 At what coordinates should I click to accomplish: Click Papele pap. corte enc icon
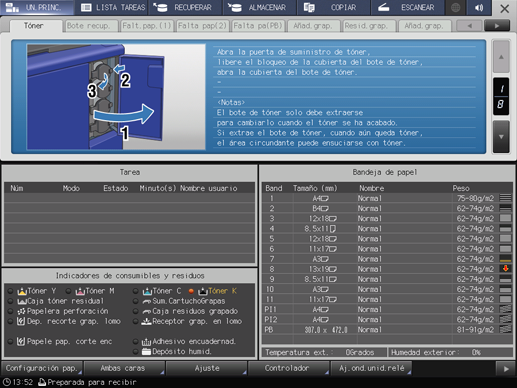[21, 341]
